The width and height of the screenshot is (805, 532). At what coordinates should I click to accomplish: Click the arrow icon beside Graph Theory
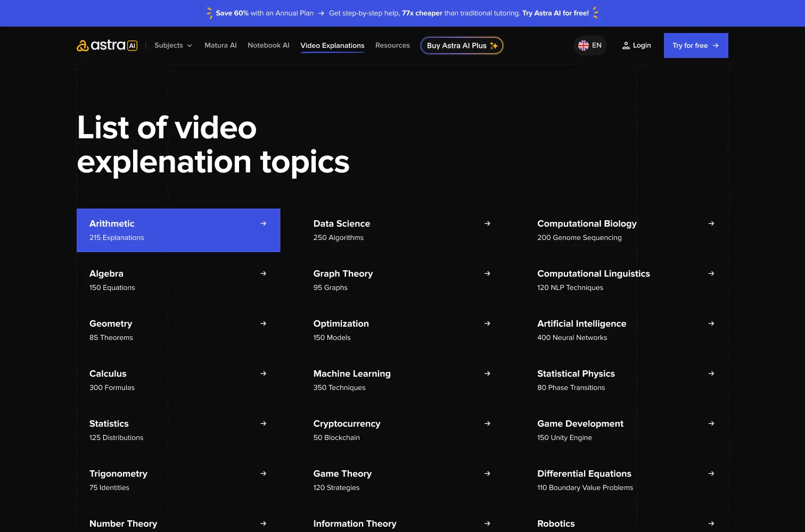coord(487,273)
